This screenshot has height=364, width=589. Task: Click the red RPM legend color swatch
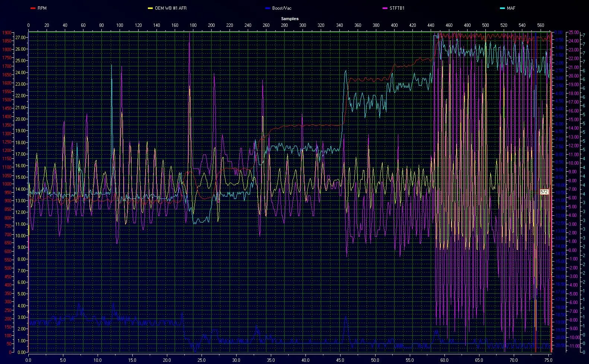point(33,8)
